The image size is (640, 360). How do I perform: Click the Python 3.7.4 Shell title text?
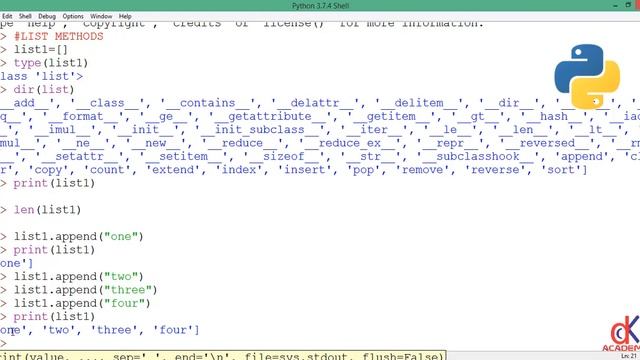320,6
